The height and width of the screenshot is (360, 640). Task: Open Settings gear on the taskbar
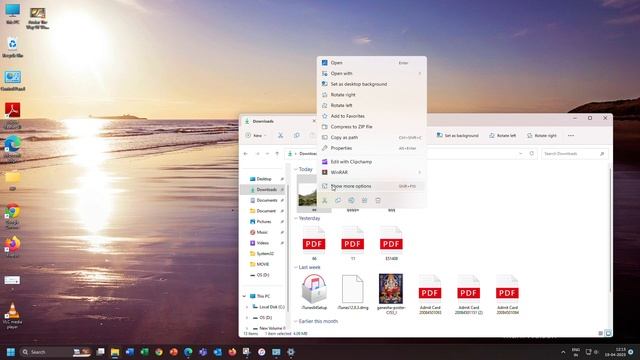tap(291, 352)
